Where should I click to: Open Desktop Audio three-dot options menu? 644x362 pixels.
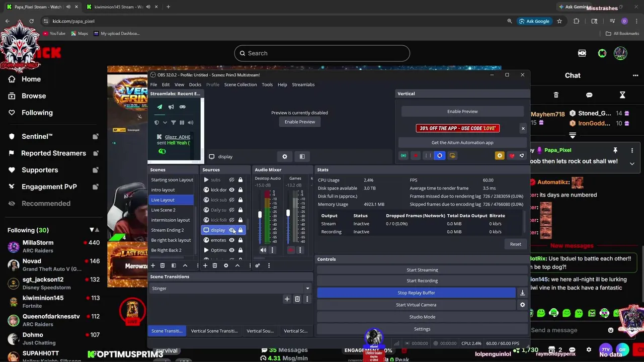(x=272, y=250)
